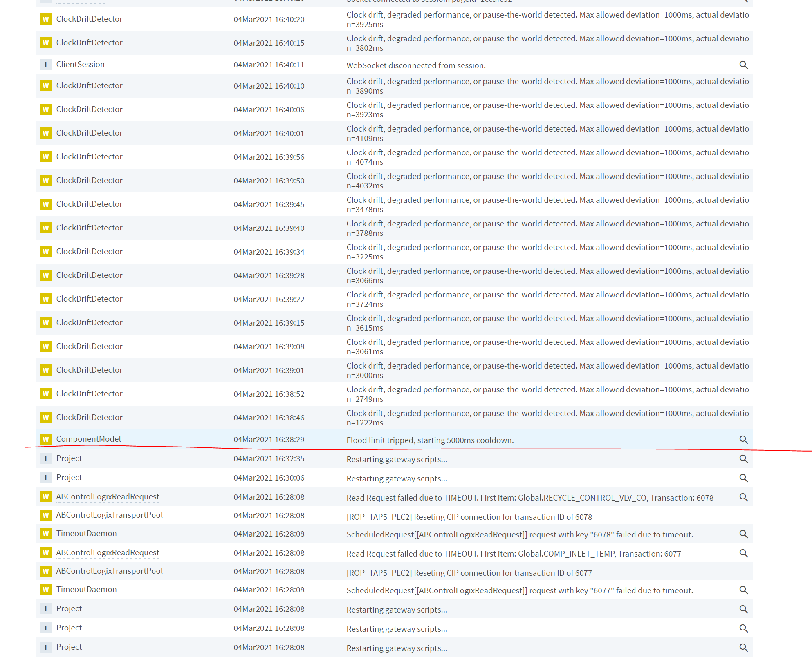
Task: Click the info badge on ClientSession row
Action: [x=46, y=65]
